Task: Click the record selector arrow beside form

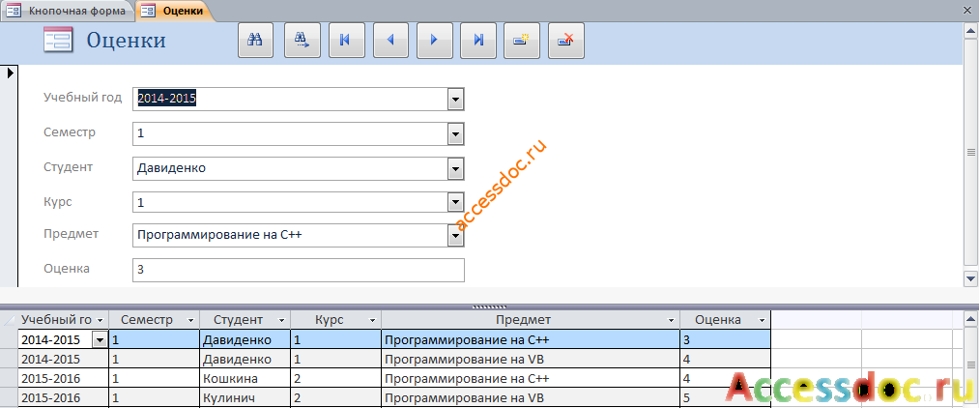Action: click(x=11, y=73)
